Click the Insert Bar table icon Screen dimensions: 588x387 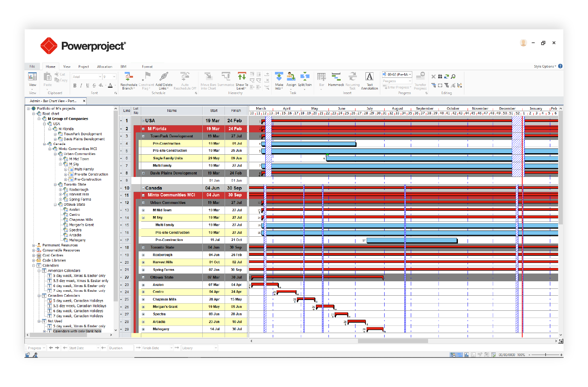pyautogui.click(x=322, y=76)
